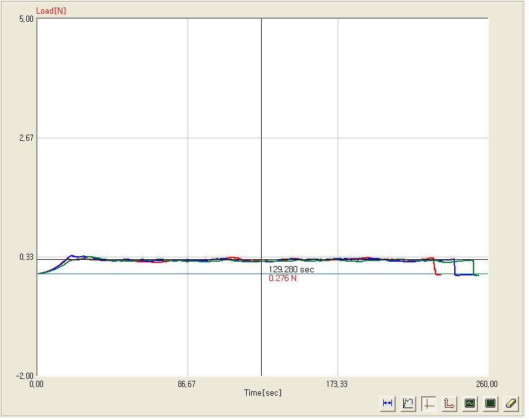Click the 0.33 Y-axis tick label
Screen dimensions: 529x420
26,257
